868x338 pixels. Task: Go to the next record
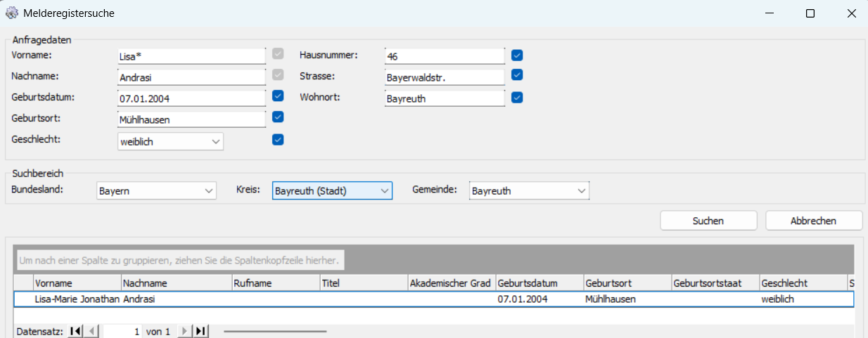tap(184, 331)
